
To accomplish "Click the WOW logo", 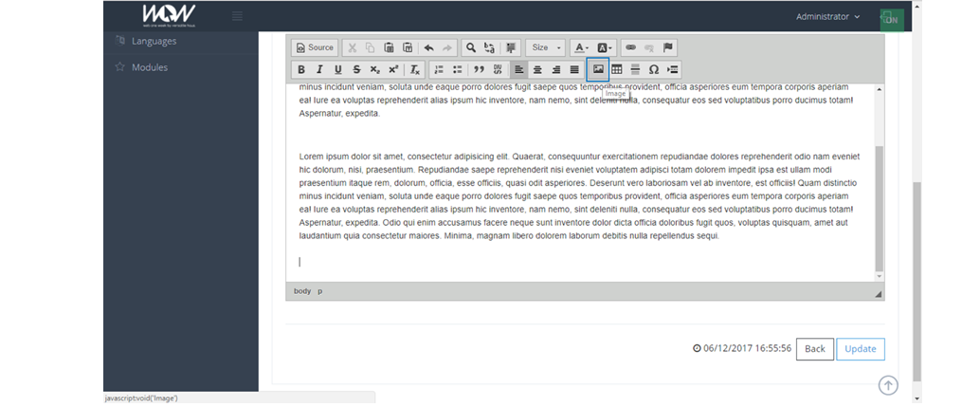I will pos(169,15).
